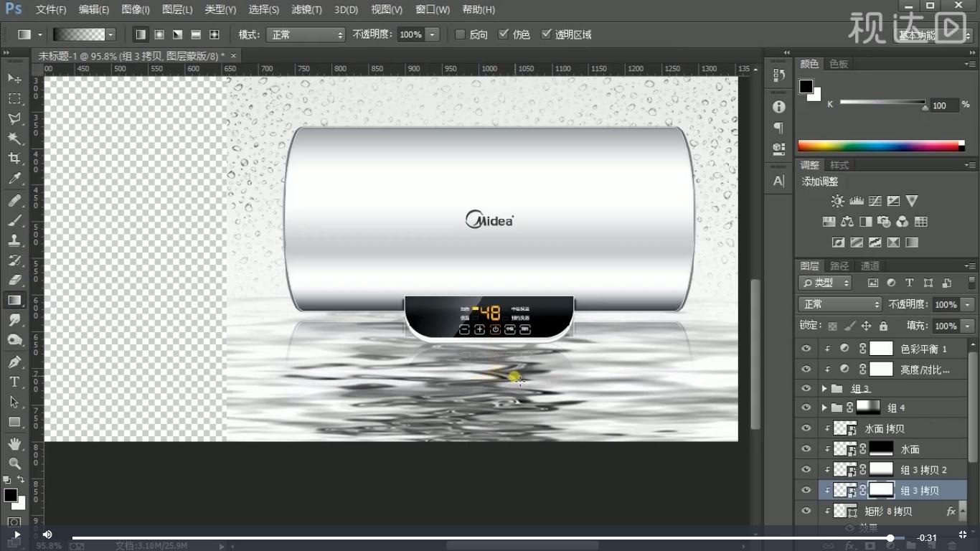The height and width of the screenshot is (551, 980).
Task: Switch to the 样式 tab
Action: 839,165
